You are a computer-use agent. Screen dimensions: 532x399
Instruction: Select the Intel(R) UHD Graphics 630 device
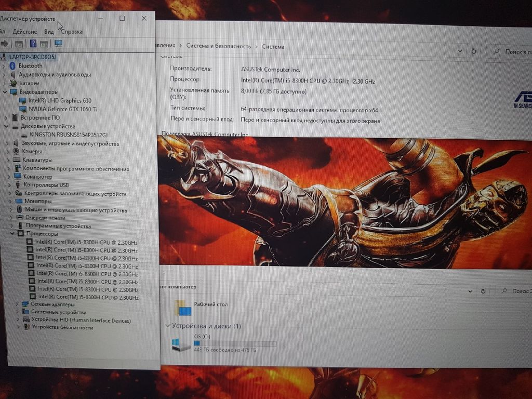[x=59, y=100]
